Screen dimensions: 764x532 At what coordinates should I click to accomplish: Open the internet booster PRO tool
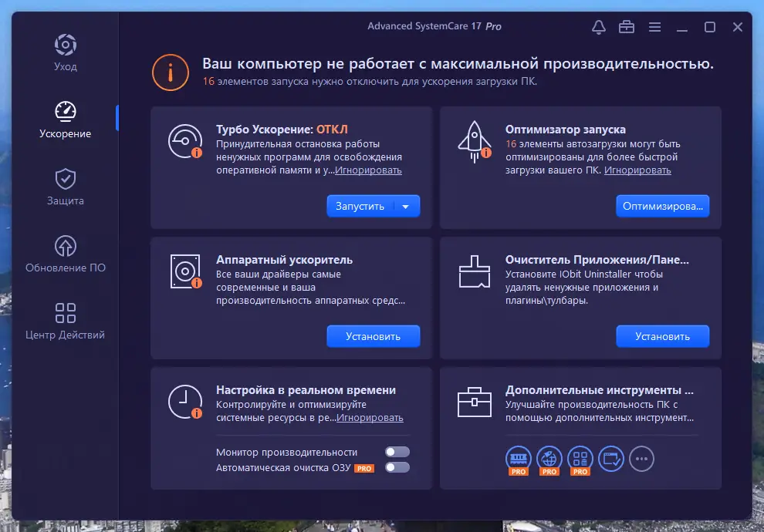pos(549,458)
